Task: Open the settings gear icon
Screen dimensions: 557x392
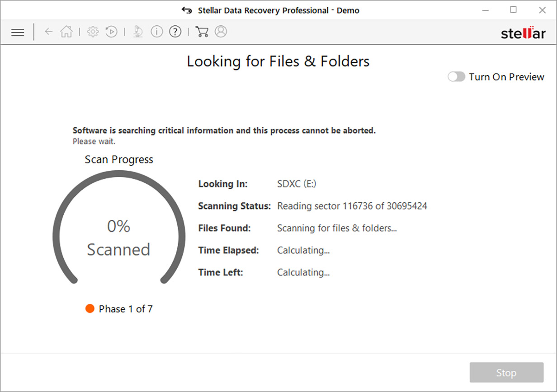Action: [x=93, y=32]
